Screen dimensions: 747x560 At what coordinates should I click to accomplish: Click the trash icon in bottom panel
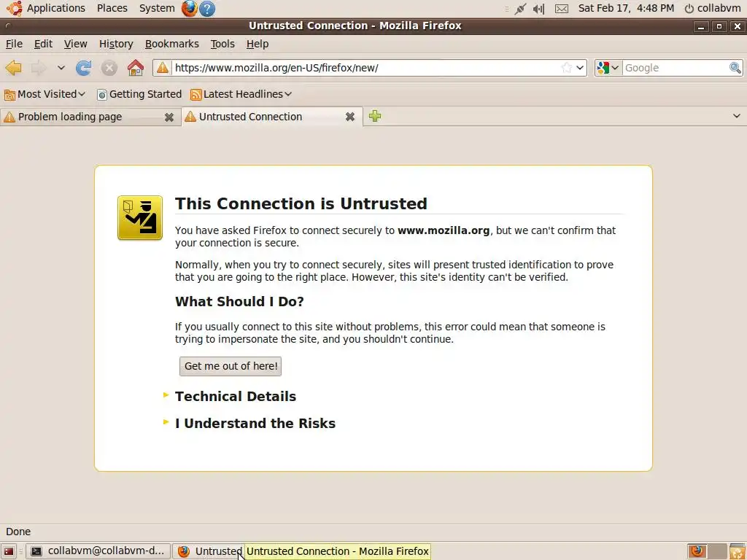point(738,551)
